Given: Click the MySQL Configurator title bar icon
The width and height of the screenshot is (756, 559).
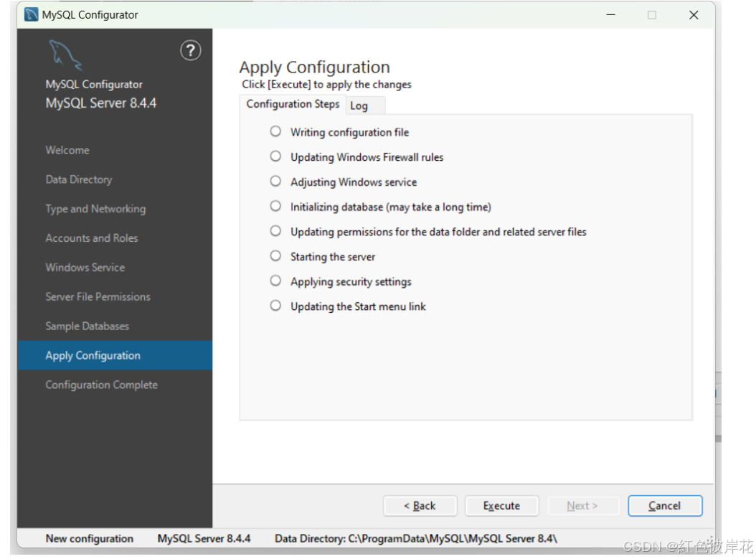Looking at the screenshot, I should [32, 15].
